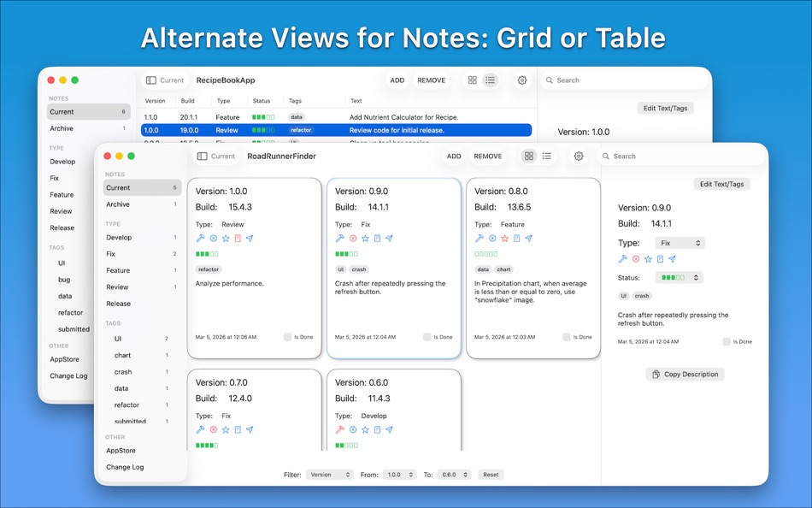Toggle the Is Done checkbox in the detail panel
Viewport: 812px width, 508px height.
click(x=726, y=341)
